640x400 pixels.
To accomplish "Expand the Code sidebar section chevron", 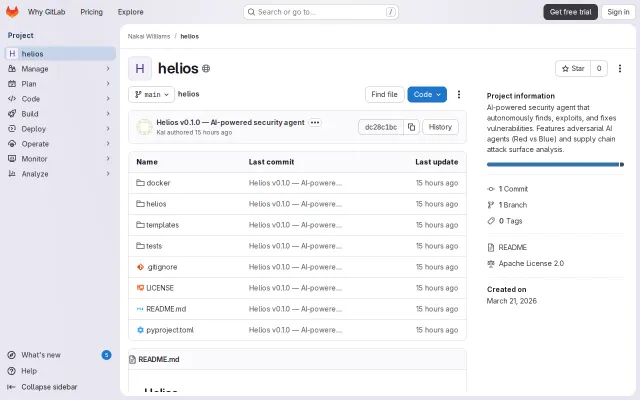I will point(108,99).
